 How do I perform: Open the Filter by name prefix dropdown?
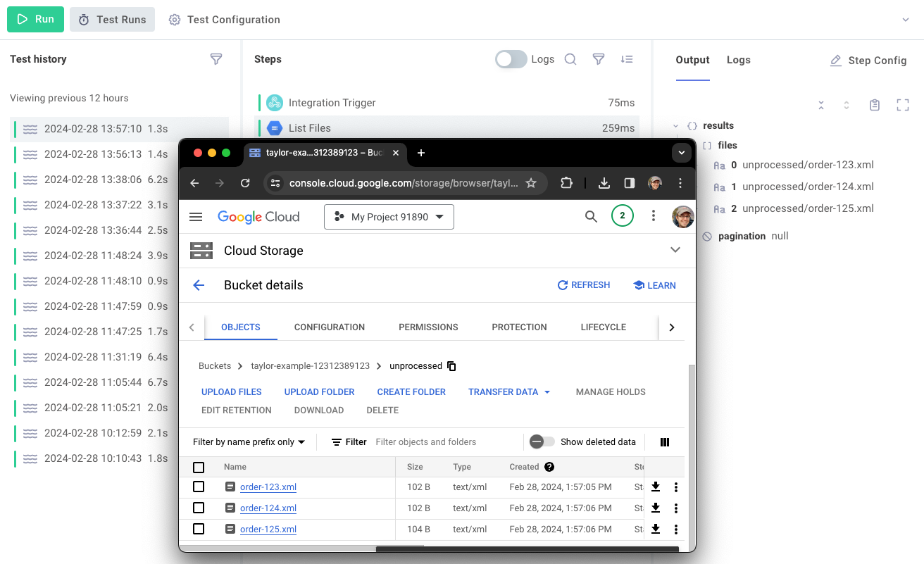(x=247, y=441)
